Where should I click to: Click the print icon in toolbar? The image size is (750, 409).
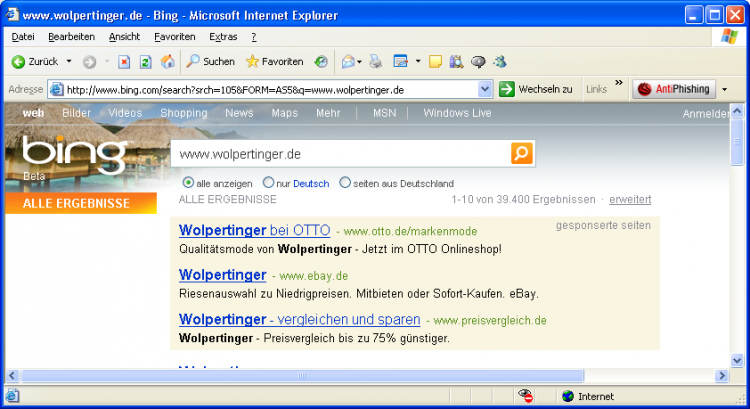click(376, 62)
